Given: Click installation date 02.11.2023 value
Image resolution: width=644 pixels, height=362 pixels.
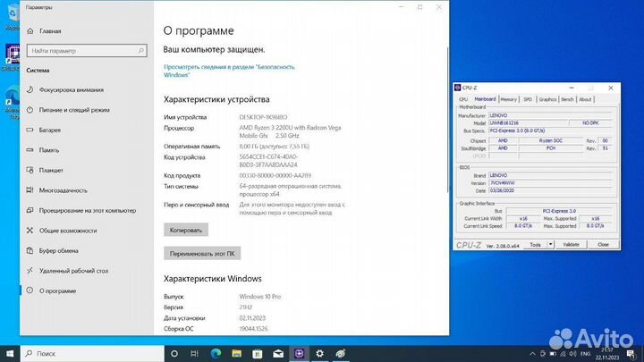Looking at the screenshot, I should [x=252, y=318].
